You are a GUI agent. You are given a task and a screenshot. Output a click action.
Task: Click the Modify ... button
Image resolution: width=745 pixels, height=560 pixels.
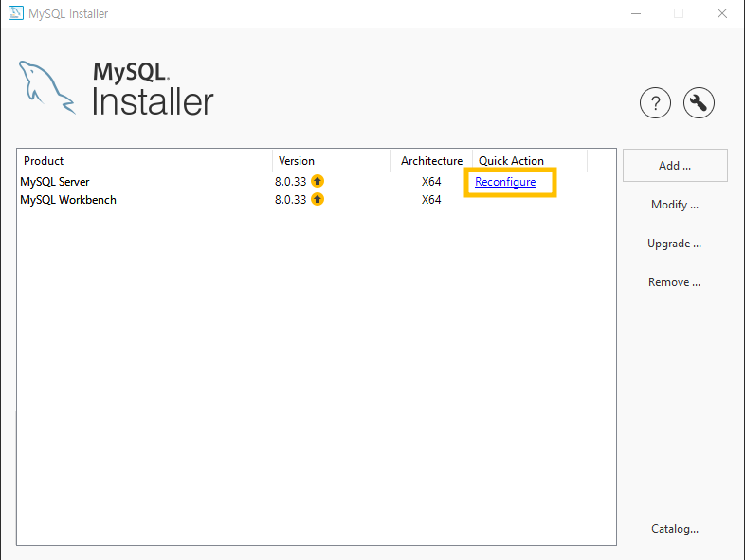675,205
